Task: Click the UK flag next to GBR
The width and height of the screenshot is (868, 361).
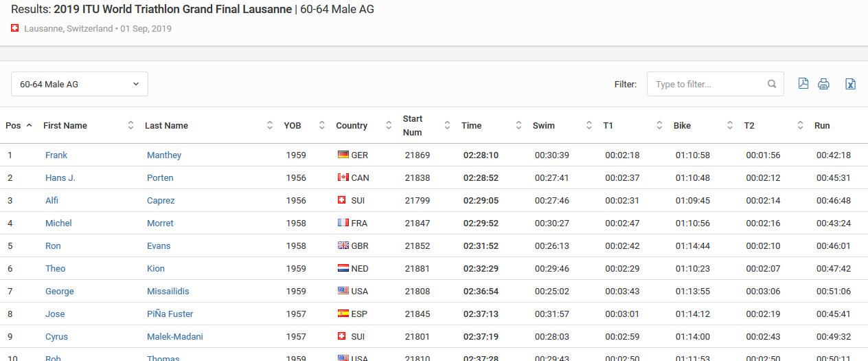Action: click(343, 245)
